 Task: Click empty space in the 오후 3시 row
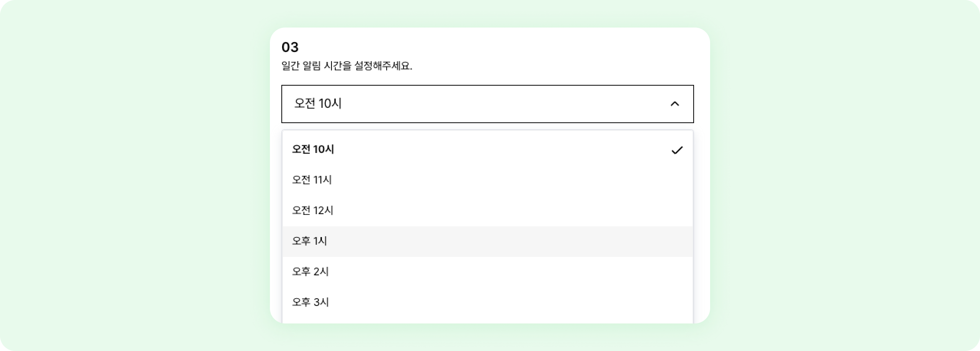[x=498, y=302]
